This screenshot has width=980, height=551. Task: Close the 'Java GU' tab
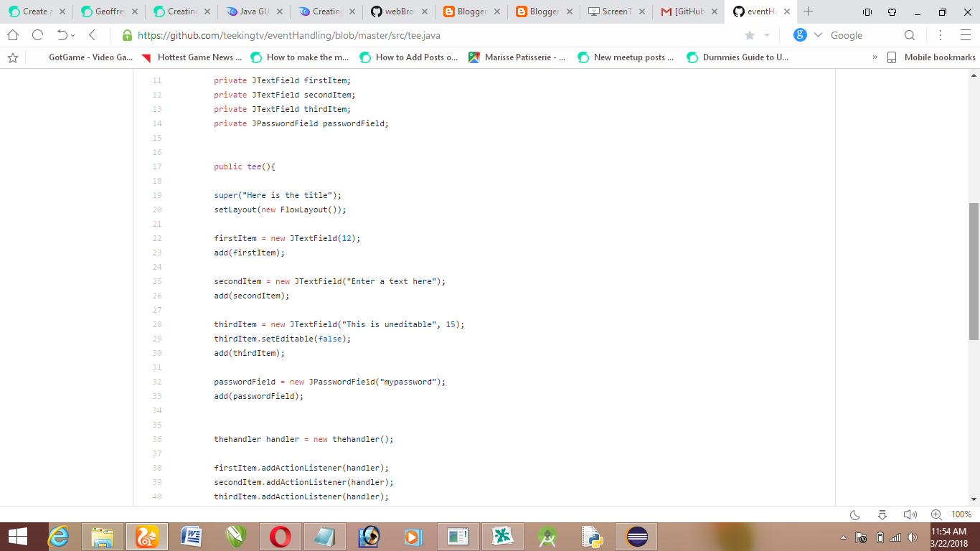click(279, 11)
